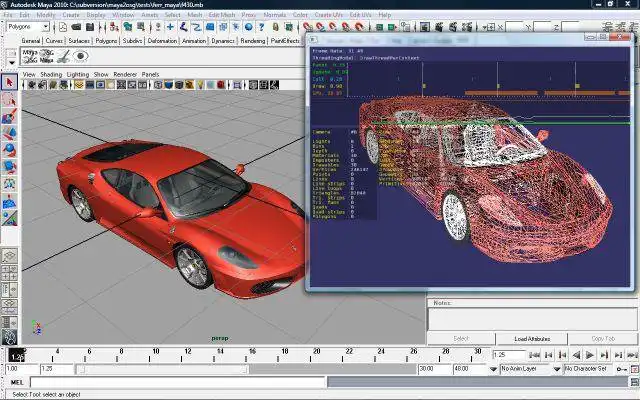Image resolution: width=640 pixels, height=400 pixels.
Task: Click the blue question mark icon
Action: (262, 27)
